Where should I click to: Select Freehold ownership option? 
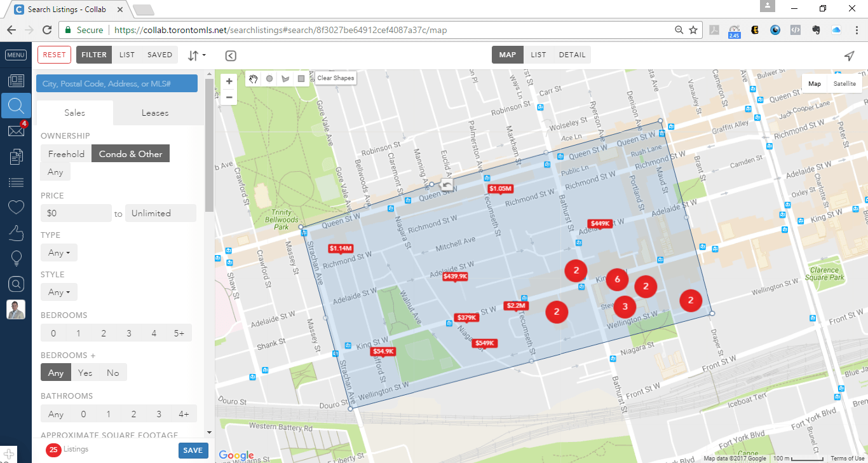[66, 154]
